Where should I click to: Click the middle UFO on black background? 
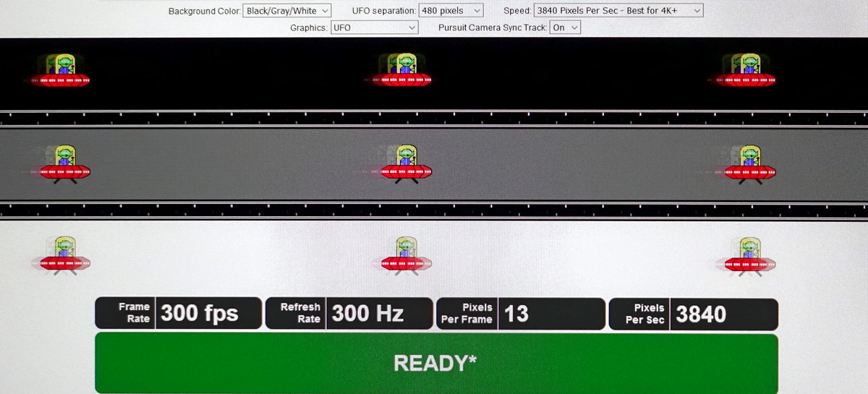(401, 70)
